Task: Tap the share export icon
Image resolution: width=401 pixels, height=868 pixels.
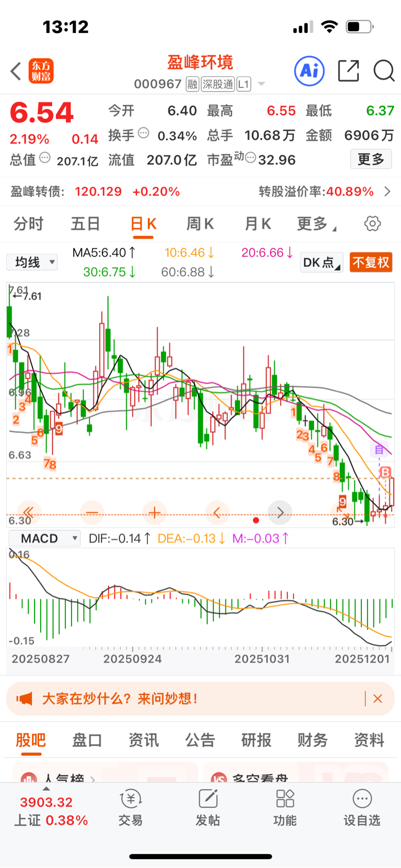Action: [x=349, y=71]
